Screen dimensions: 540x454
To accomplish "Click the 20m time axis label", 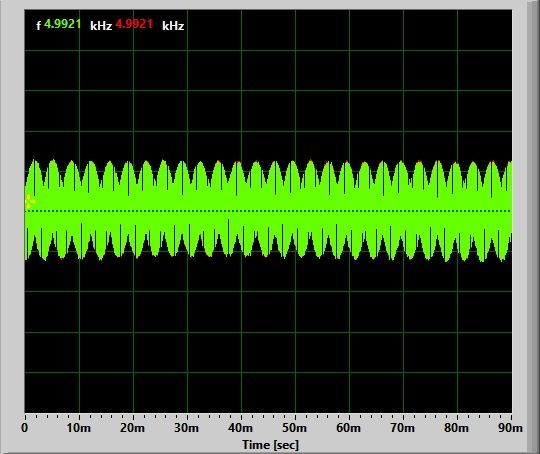I will click(x=133, y=428).
